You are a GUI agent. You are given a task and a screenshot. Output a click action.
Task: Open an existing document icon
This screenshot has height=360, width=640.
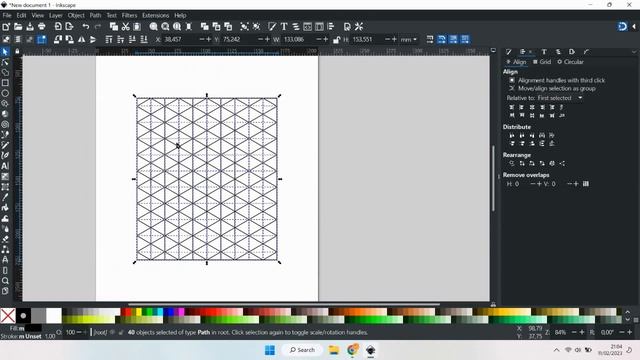click(18, 27)
